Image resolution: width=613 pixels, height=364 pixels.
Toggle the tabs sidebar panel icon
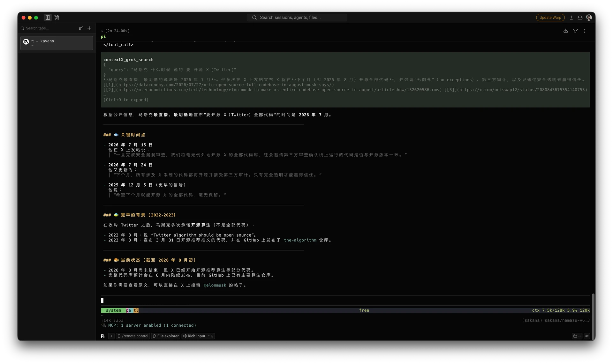48,18
